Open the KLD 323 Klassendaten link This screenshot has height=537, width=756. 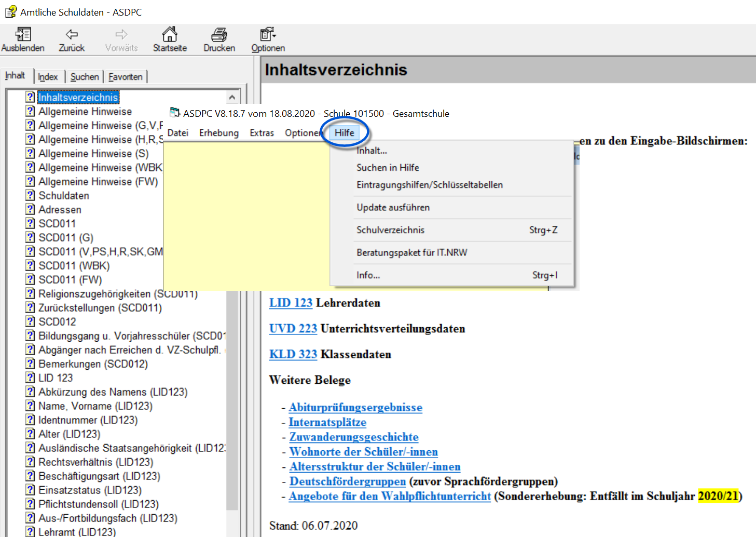pos(293,355)
